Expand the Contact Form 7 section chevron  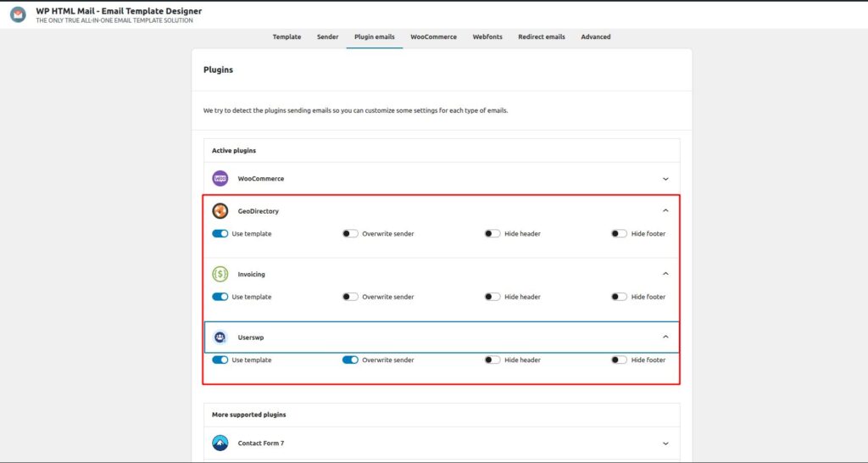tap(665, 443)
